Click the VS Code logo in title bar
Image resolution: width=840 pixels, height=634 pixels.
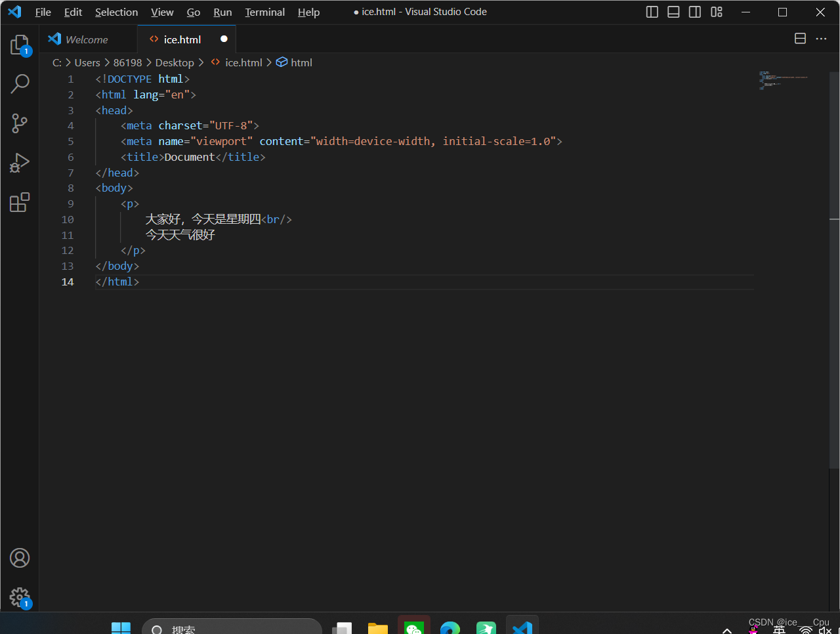point(14,12)
